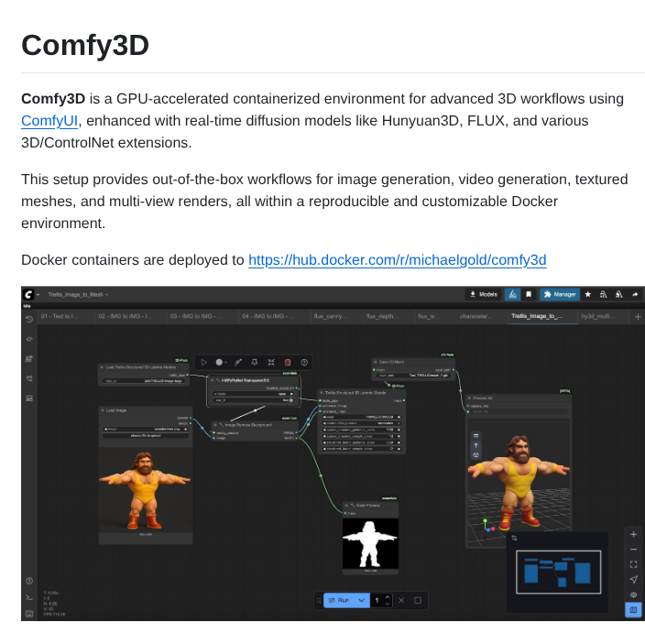
Task: Click the bookmark icon next to Manager
Action: coord(529,294)
